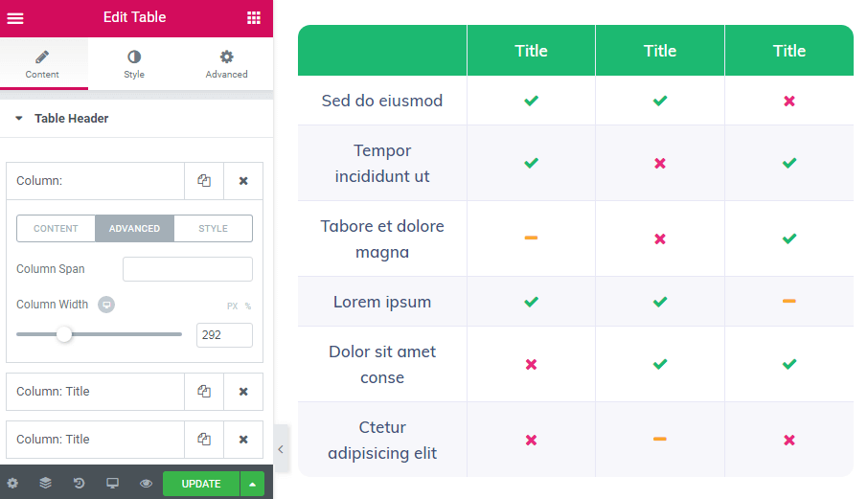Select the % unit for width
Image resolution: width=868 pixels, height=499 pixels.
tap(248, 306)
